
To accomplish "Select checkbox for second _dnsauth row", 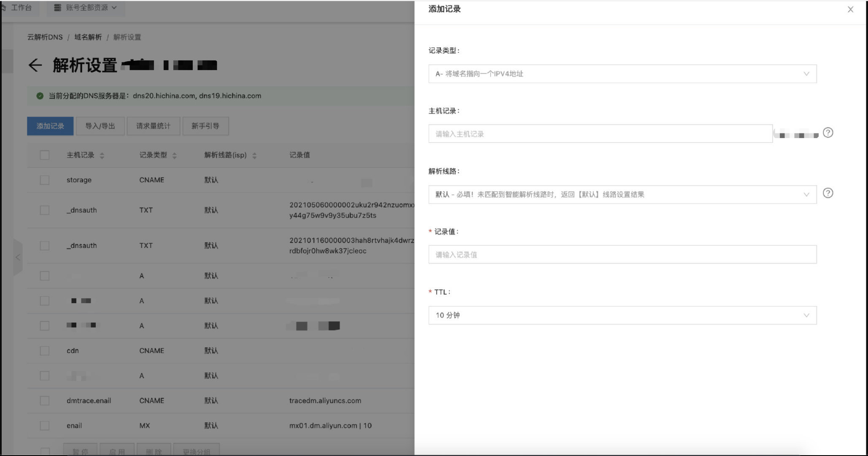I will pos(44,245).
